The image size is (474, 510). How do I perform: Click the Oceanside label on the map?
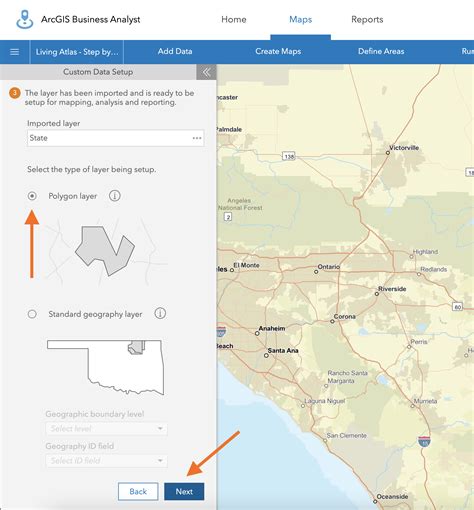[392, 496]
